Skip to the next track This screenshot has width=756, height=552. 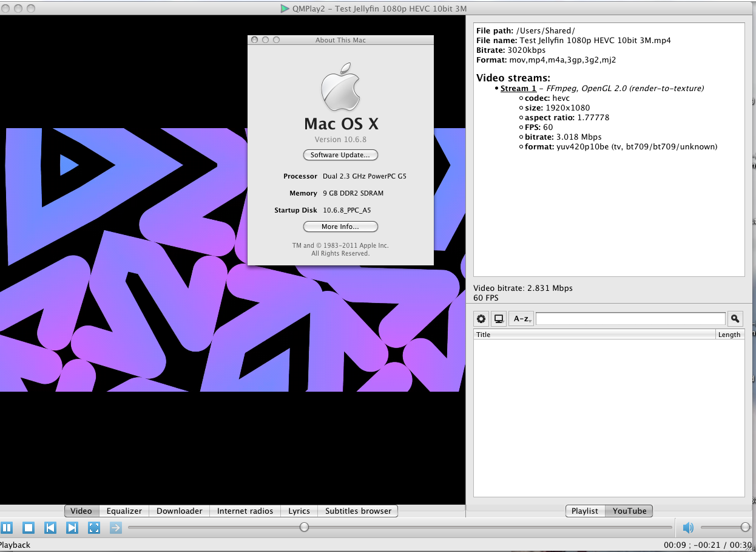72,528
